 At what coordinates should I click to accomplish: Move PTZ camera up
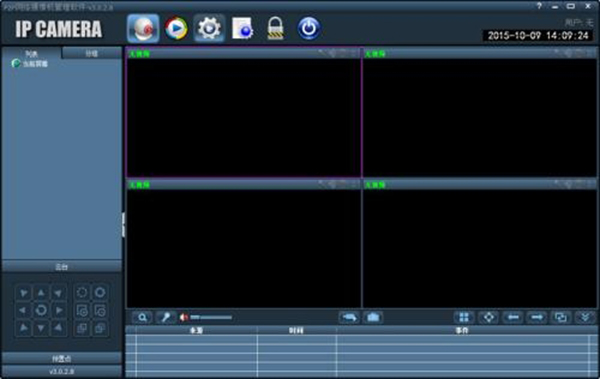coord(41,293)
